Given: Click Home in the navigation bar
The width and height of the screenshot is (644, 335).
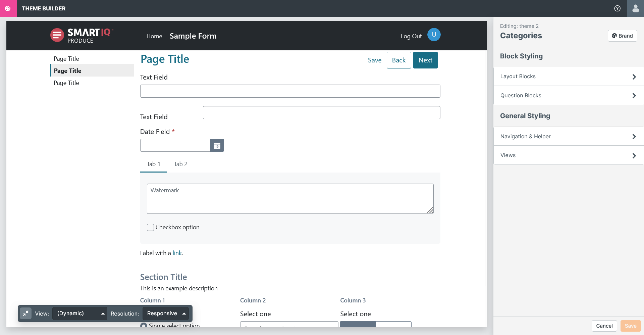Looking at the screenshot, I should pyautogui.click(x=154, y=36).
